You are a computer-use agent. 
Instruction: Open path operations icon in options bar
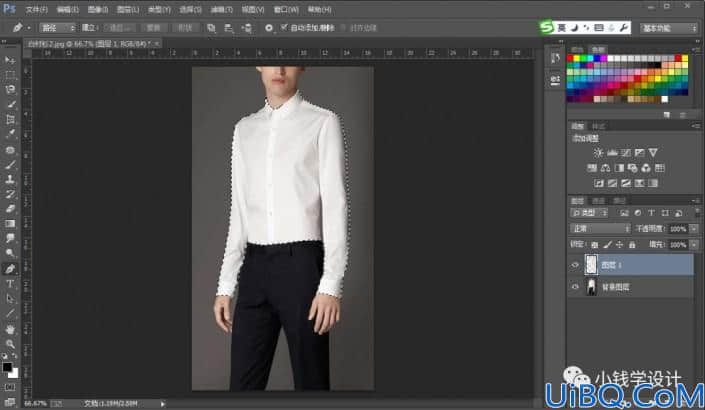pyautogui.click(x=211, y=28)
